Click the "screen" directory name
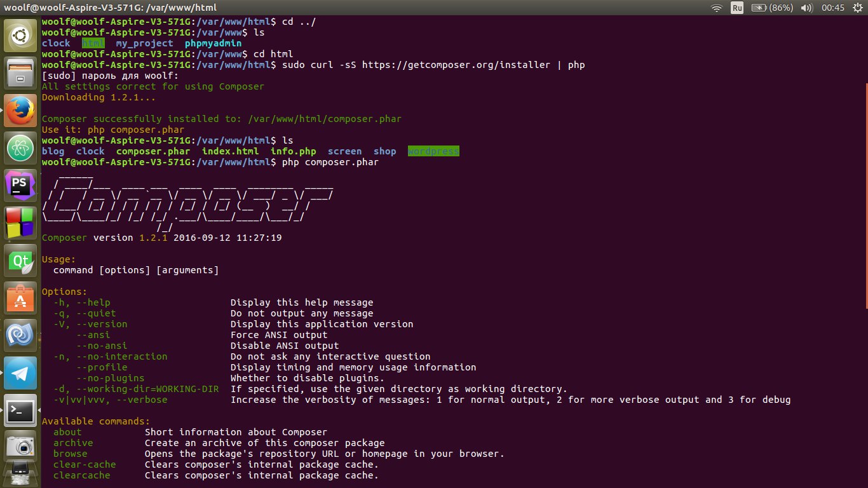The height and width of the screenshot is (488, 868). (344, 151)
